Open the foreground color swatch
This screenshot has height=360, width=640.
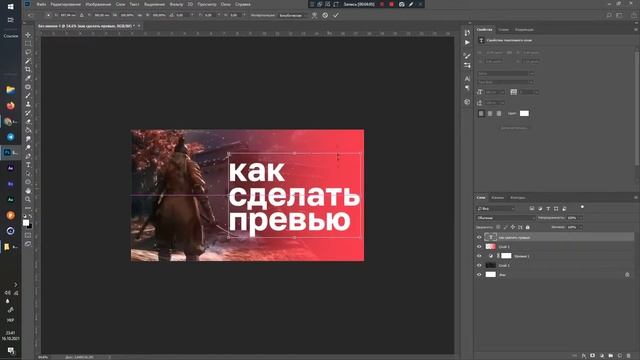[26, 223]
